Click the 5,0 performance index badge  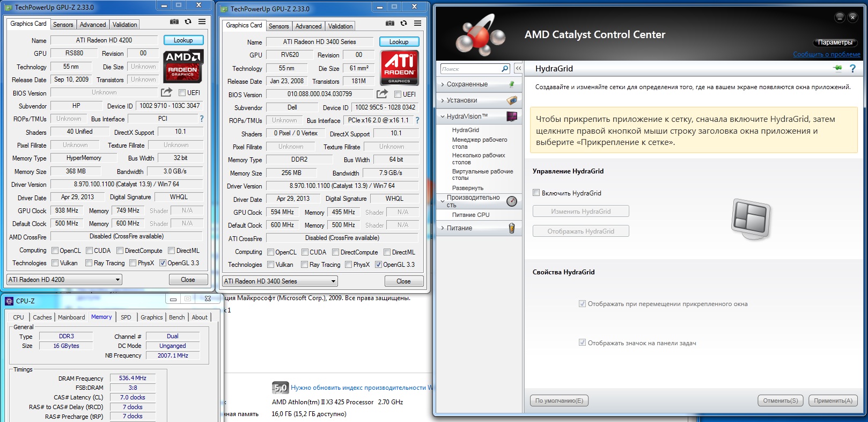280,388
